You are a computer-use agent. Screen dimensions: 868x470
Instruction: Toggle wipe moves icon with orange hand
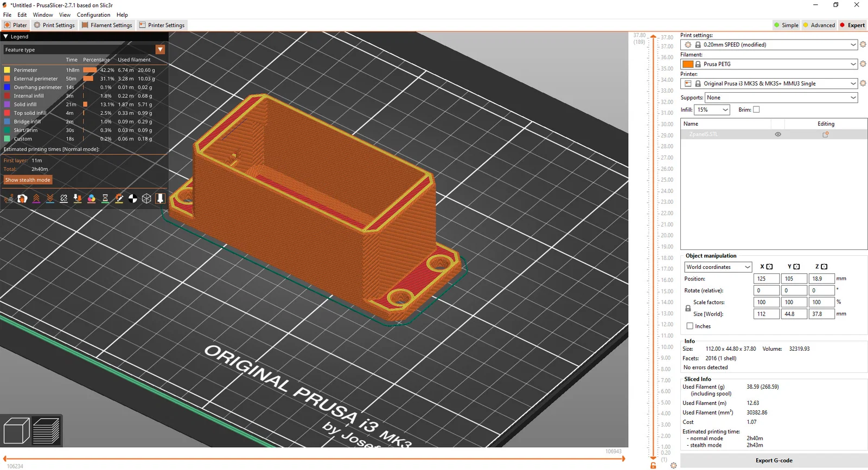[22, 198]
